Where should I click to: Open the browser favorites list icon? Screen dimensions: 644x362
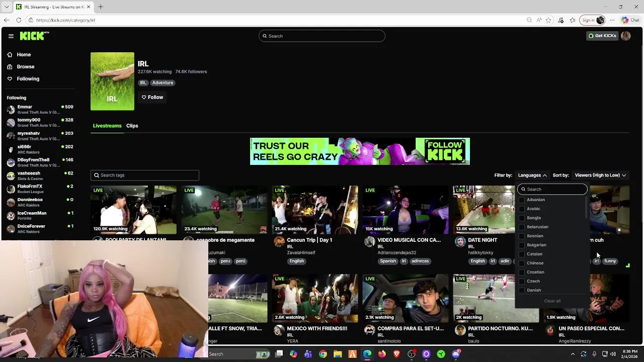[573, 20]
